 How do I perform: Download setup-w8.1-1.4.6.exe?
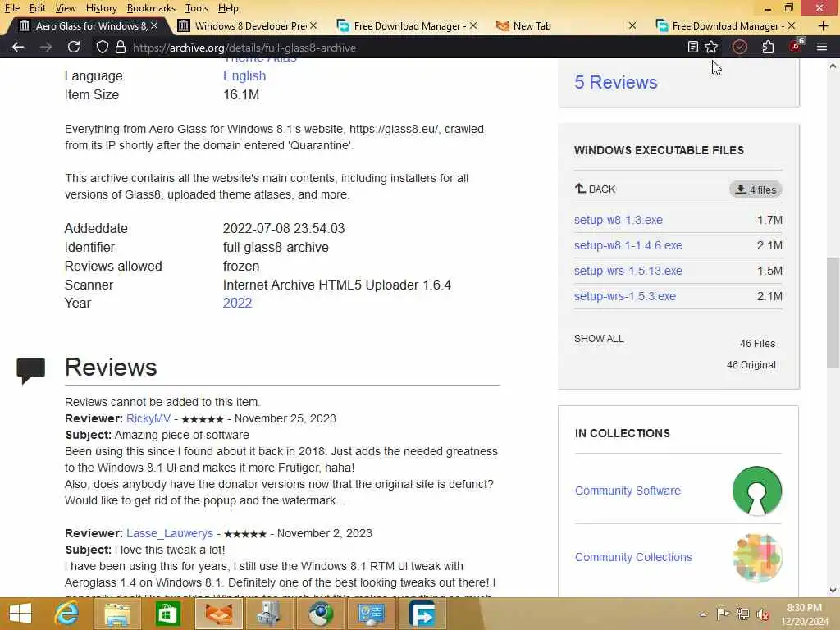(628, 244)
